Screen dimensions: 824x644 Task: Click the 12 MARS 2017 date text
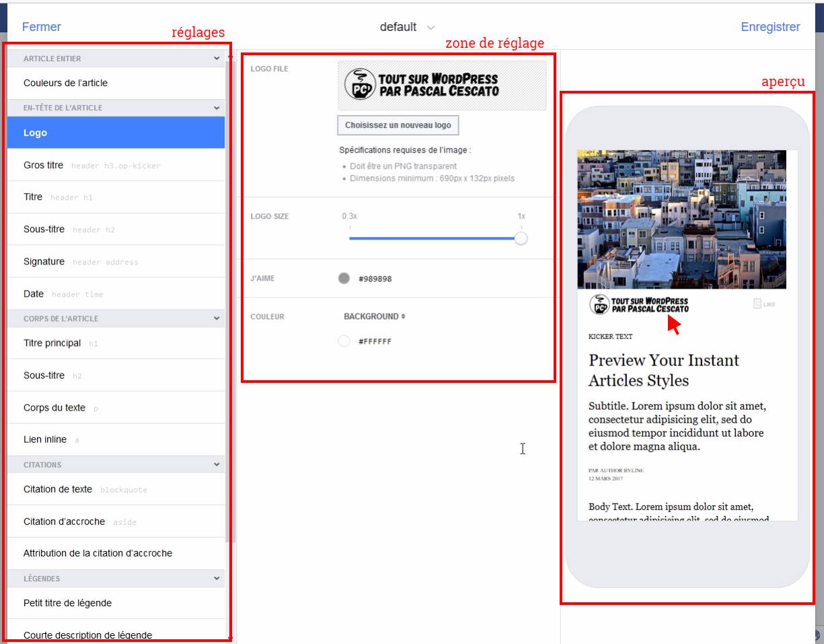tap(605, 478)
